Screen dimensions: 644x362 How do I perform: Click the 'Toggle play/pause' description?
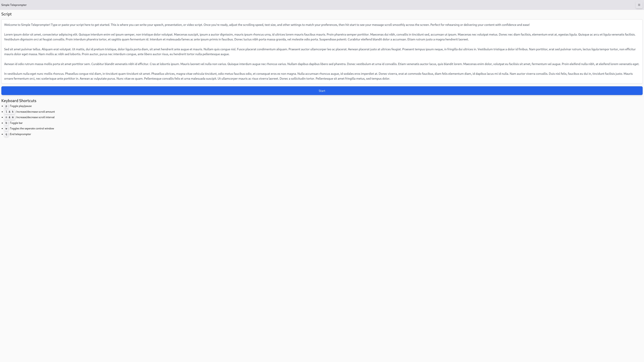point(21,106)
